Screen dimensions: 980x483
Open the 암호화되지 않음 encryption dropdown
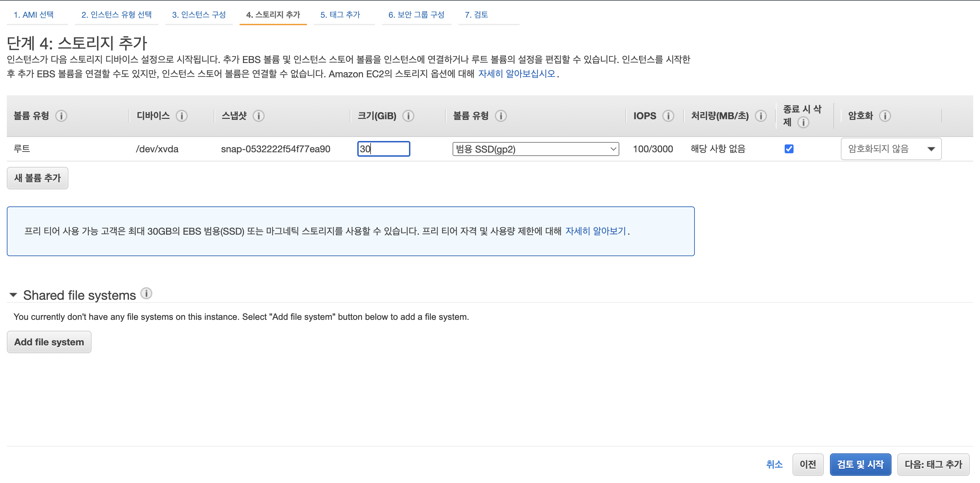pos(891,149)
